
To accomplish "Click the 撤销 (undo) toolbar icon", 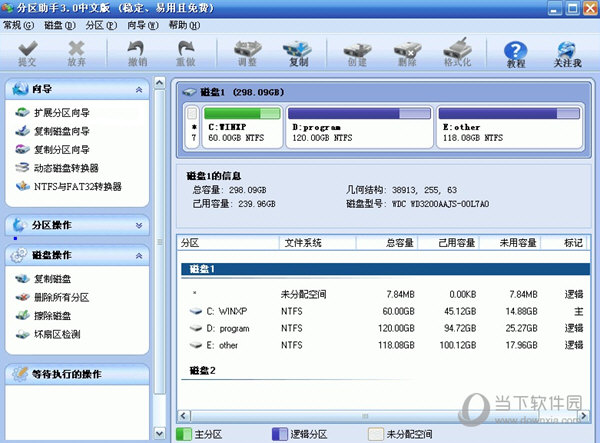I will tap(137, 54).
